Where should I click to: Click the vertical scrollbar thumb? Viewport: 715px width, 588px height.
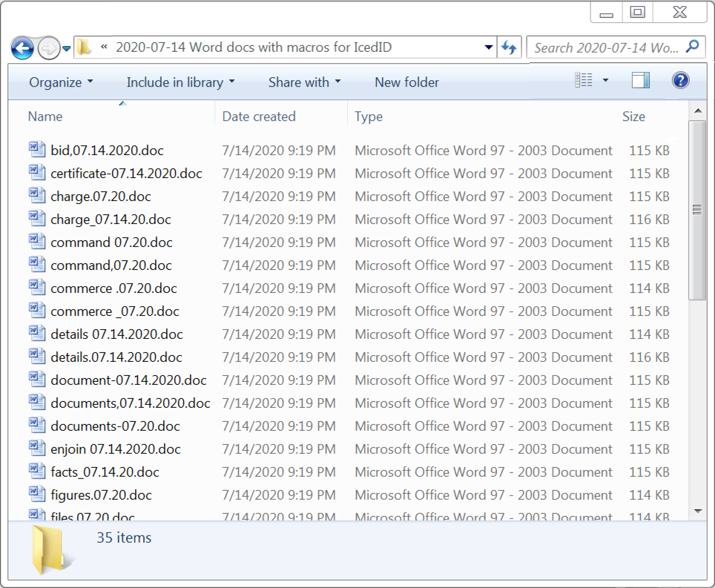coord(697,210)
